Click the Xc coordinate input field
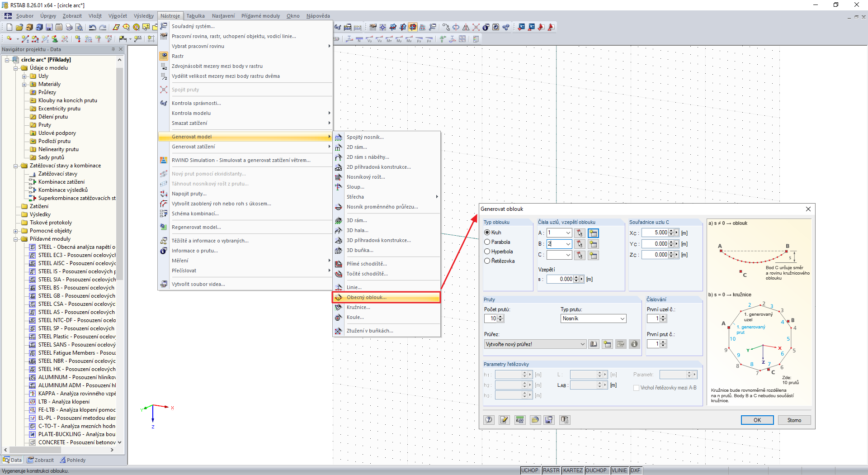 coord(654,233)
